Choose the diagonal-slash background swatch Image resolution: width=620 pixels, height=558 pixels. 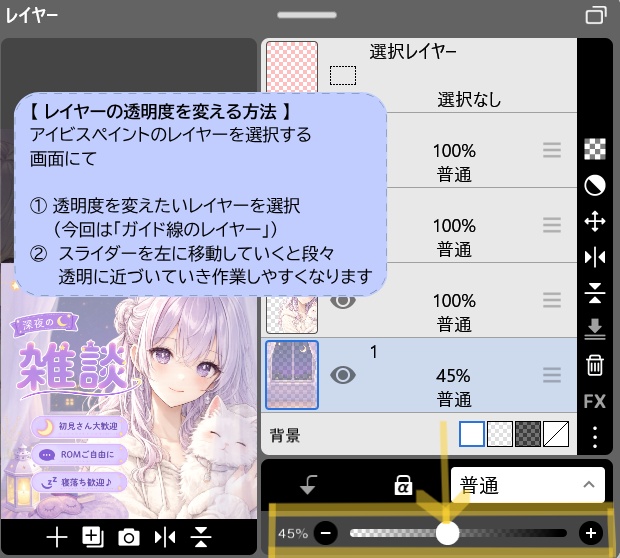coord(556,434)
